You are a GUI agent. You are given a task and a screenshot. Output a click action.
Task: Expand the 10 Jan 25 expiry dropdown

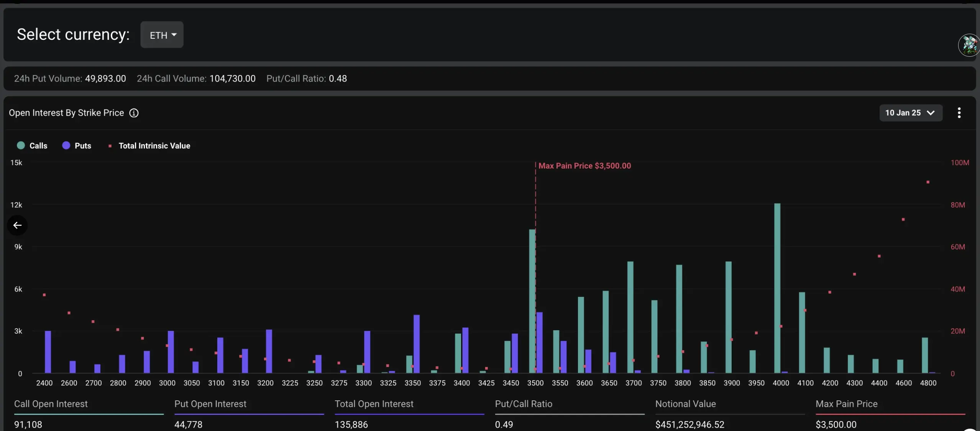tap(903, 113)
